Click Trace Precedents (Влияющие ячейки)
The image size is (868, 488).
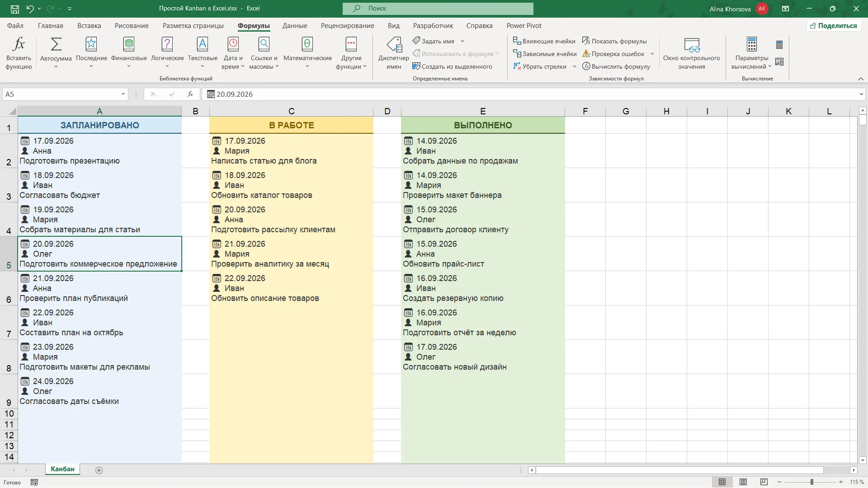tap(544, 41)
